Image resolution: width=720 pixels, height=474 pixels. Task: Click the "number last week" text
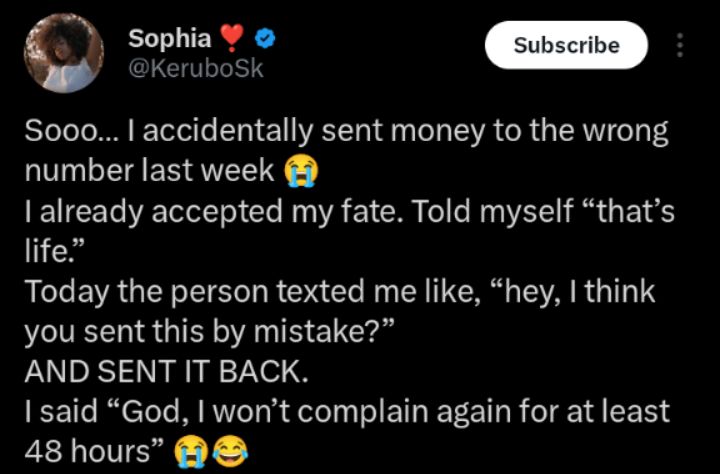coord(148,171)
